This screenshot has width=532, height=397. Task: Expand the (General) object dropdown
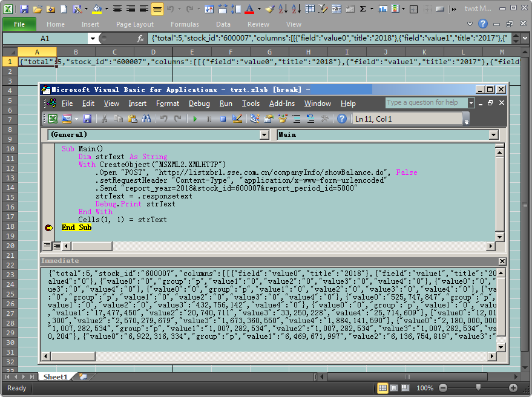tap(264, 134)
